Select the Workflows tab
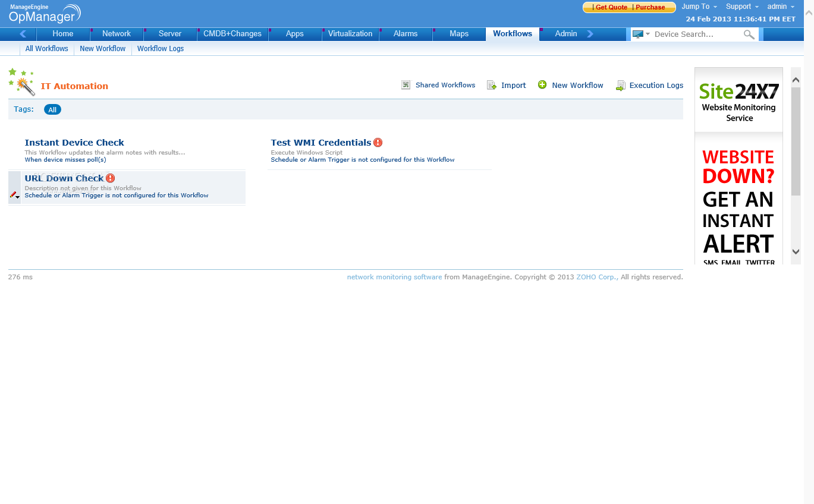This screenshot has height=504, width=814. [513, 34]
